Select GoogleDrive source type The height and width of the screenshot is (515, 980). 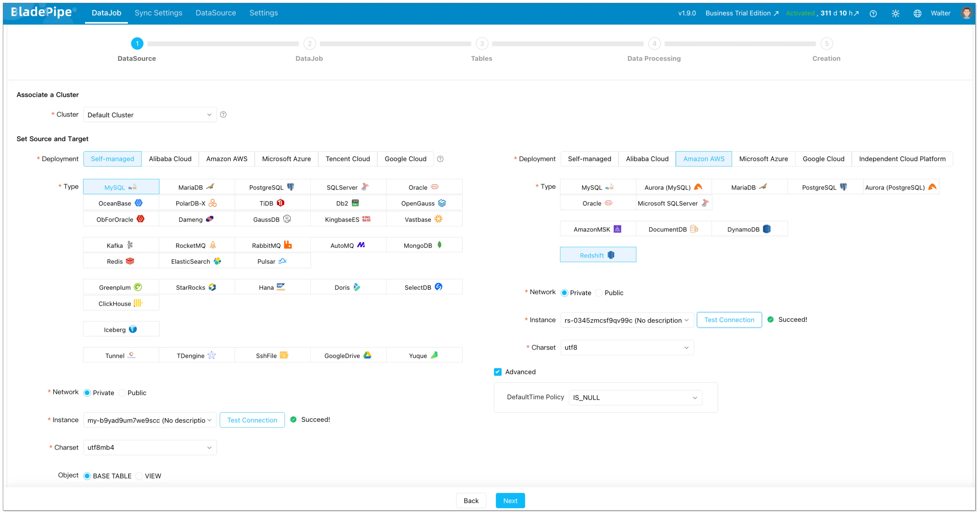348,355
